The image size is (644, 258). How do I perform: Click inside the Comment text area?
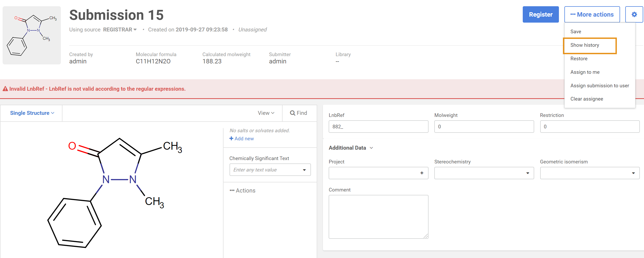(x=378, y=216)
